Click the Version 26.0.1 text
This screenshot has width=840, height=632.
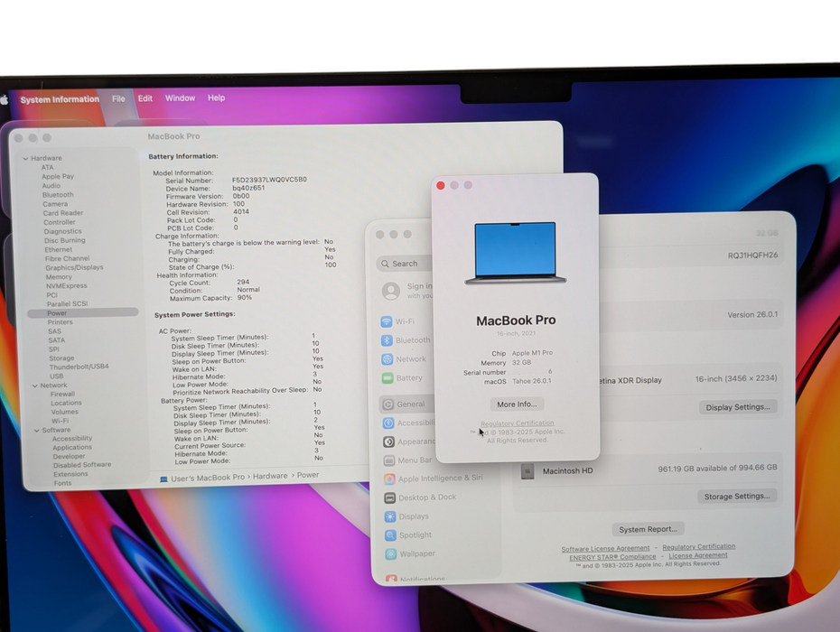pyautogui.click(x=752, y=315)
